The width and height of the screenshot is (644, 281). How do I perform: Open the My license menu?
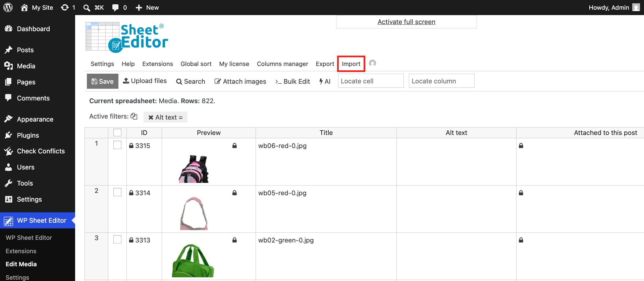pos(234,64)
